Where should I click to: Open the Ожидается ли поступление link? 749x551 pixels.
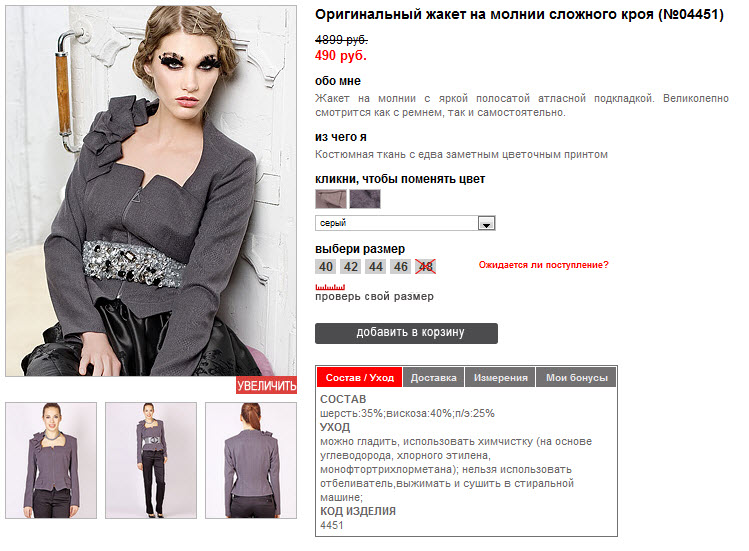point(544,265)
